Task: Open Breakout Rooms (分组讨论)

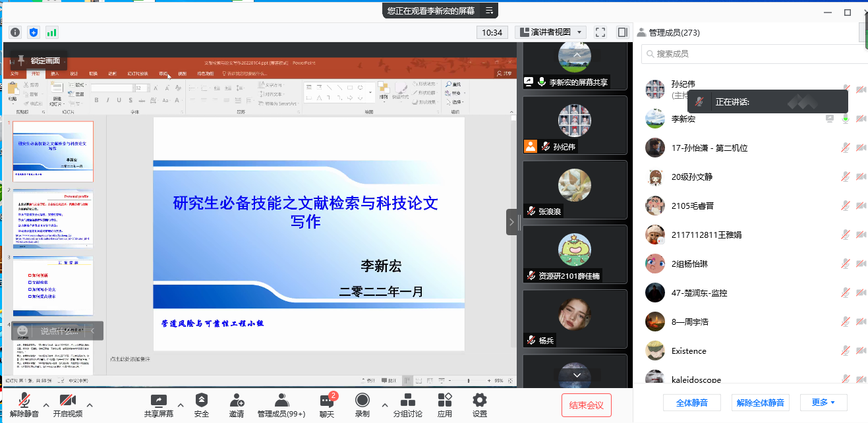Action: coord(407,405)
